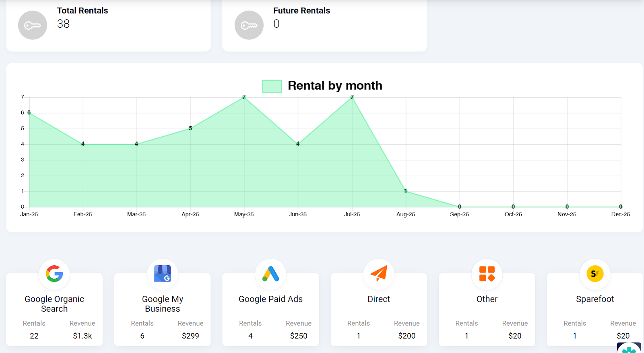This screenshot has height=353, width=644.
Task: Click the Google My Business storefront icon
Action: [163, 274]
